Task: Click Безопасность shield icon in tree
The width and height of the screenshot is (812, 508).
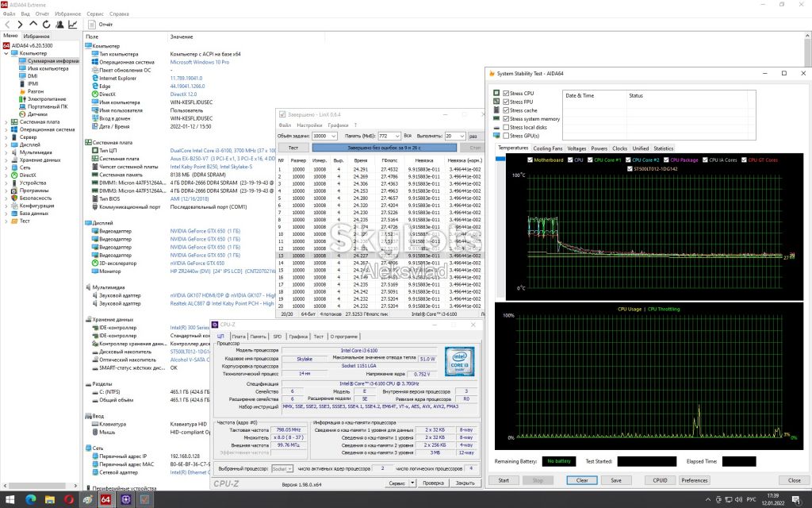Action: click(x=14, y=198)
